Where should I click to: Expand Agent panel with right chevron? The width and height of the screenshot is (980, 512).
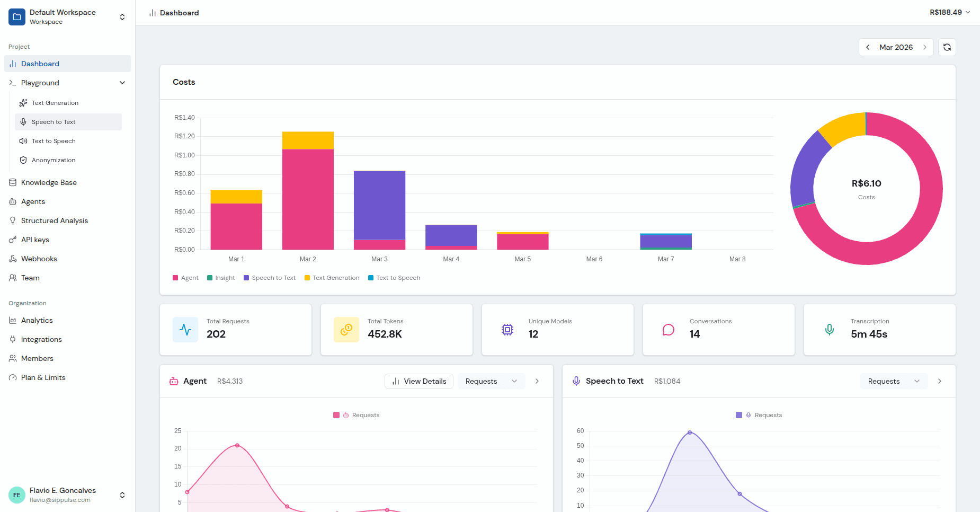[537, 381]
